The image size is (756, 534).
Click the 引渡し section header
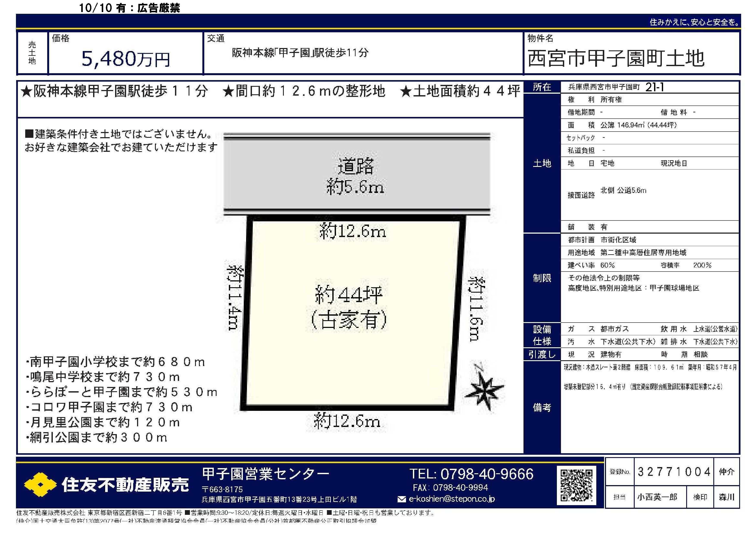[x=542, y=354]
